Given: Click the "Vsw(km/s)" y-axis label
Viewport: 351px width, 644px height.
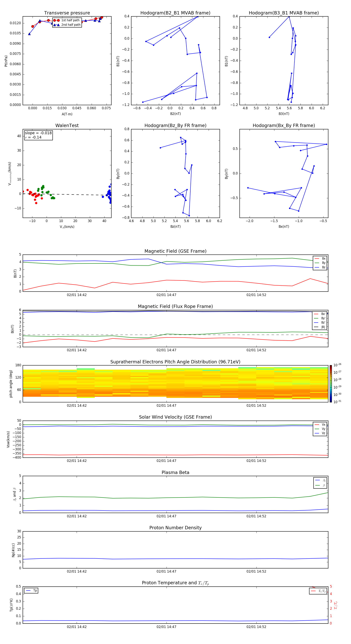Looking at the screenshot, I should 8,439.
